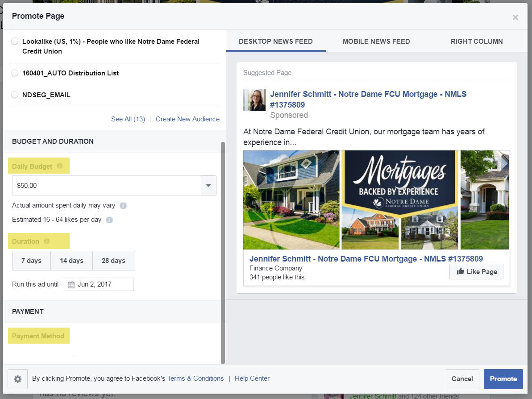Click info icon beside estimated likes per day
The width and height of the screenshot is (532, 399).
point(109,220)
